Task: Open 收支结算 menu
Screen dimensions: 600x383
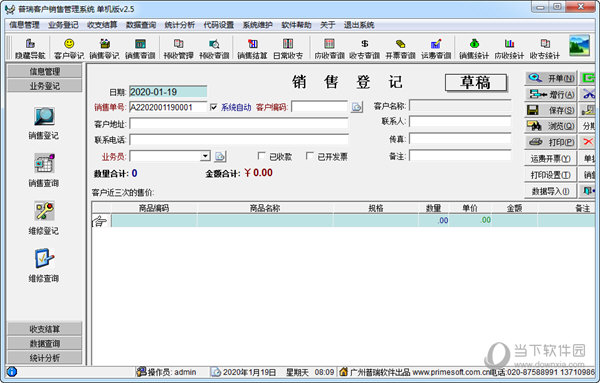Action: [102, 25]
